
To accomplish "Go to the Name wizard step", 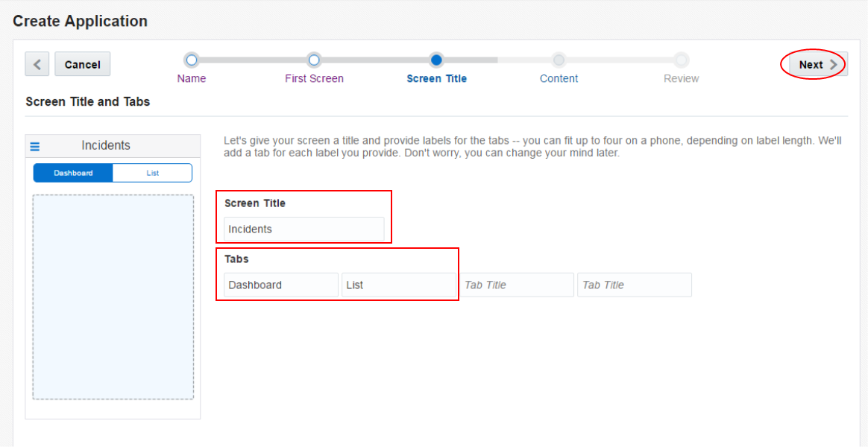I will point(192,78).
